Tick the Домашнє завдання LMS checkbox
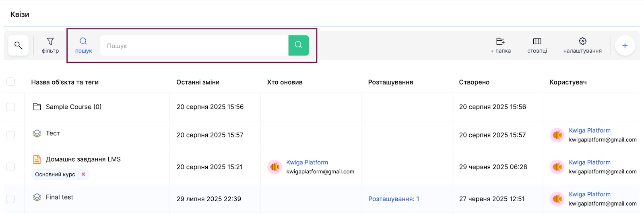 [x=11, y=167]
